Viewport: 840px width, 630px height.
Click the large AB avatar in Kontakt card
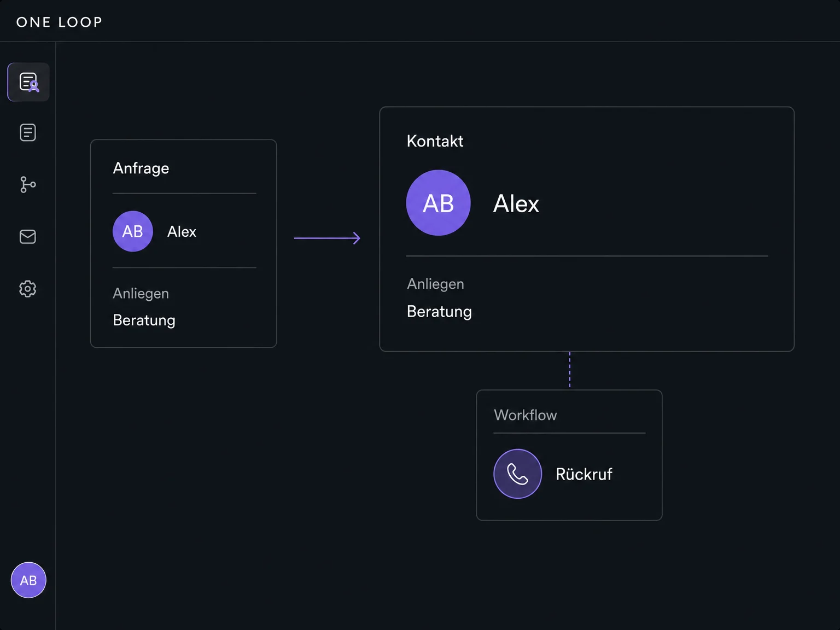point(438,203)
